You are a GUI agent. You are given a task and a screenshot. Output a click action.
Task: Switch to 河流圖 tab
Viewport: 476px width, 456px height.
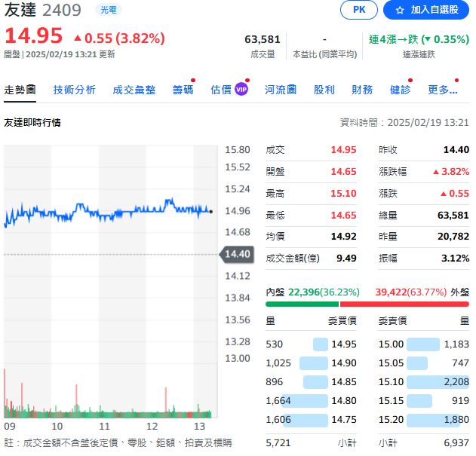click(281, 90)
